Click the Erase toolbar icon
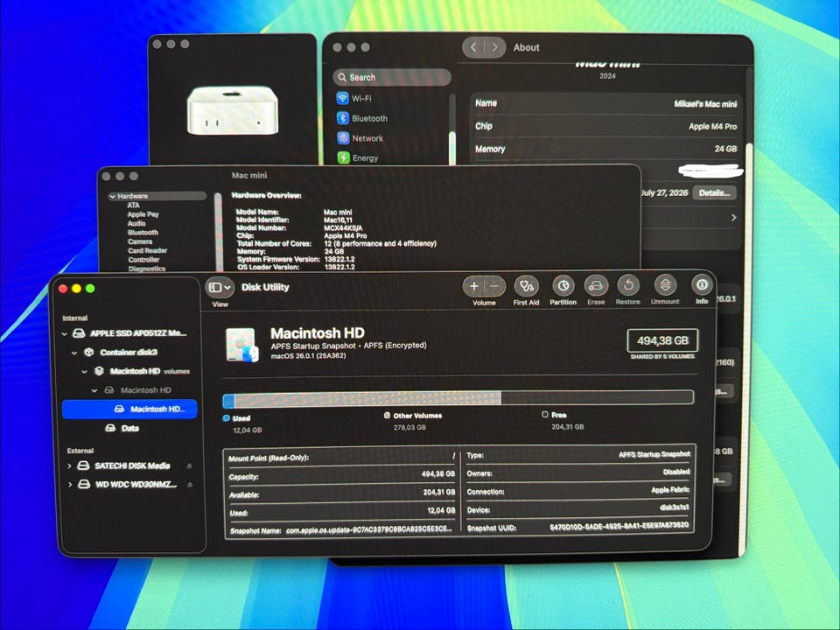840x630 pixels. pyautogui.click(x=596, y=286)
